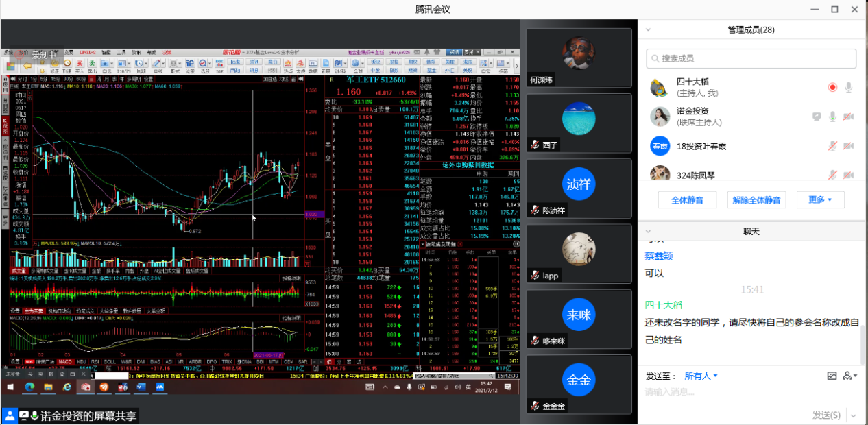Toggle the camera icon for 诺金投资
Image resolution: width=868 pixels, height=425 pixels.
click(x=849, y=117)
